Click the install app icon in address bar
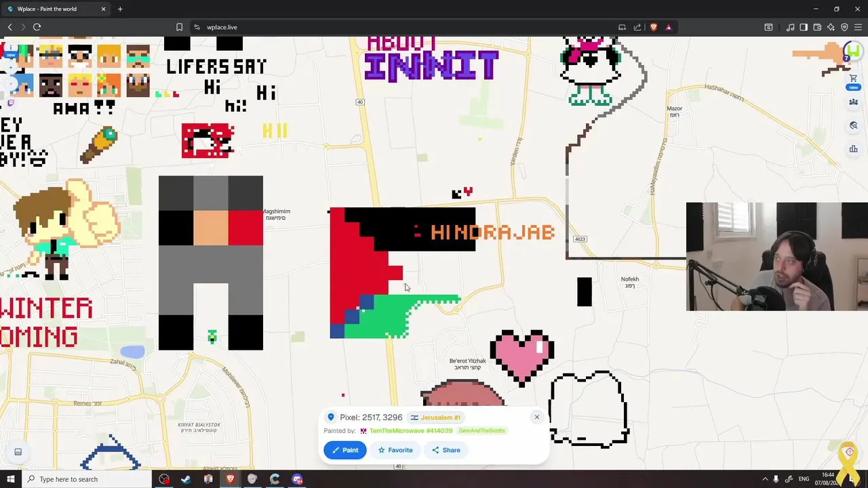Image resolution: width=868 pixels, height=488 pixels. coord(622,27)
